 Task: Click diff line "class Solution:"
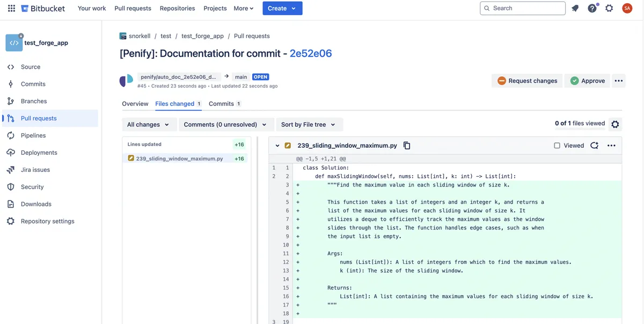[326, 168]
